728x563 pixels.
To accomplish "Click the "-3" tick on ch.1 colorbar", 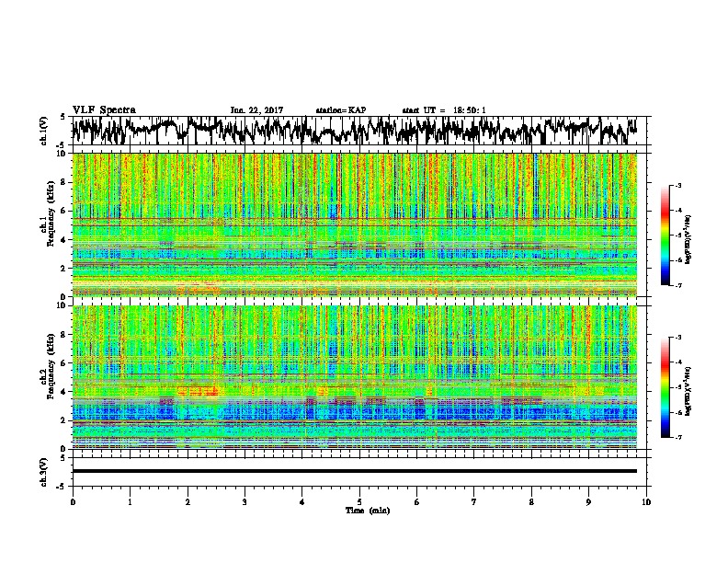I will (x=677, y=186).
